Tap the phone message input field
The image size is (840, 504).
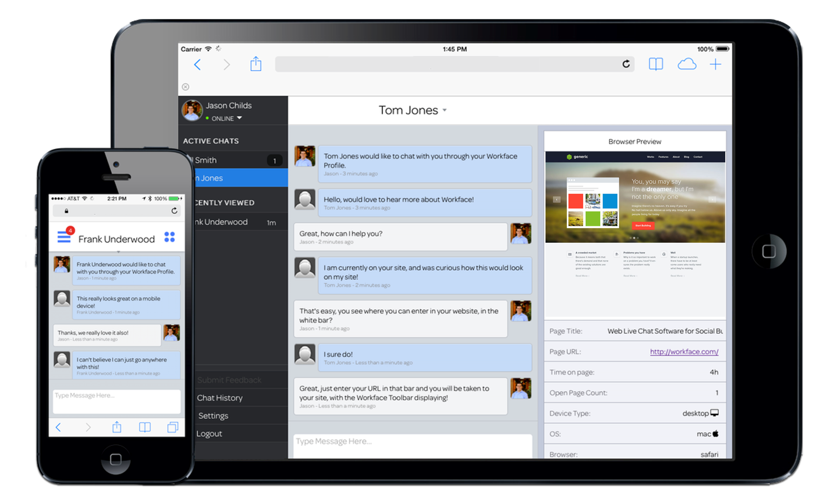click(117, 401)
